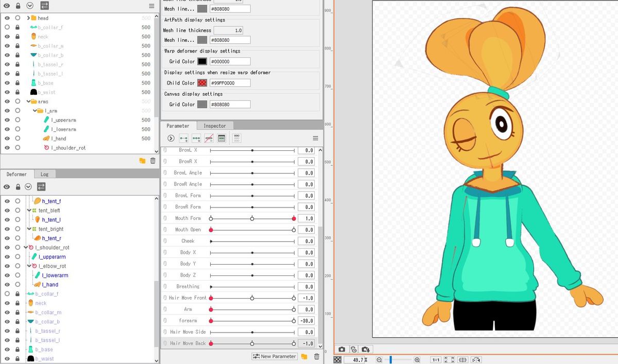Click the camera snapshot icon under canvas
Image resolution: width=618 pixels, height=364 pixels.
pyautogui.click(x=341, y=349)
